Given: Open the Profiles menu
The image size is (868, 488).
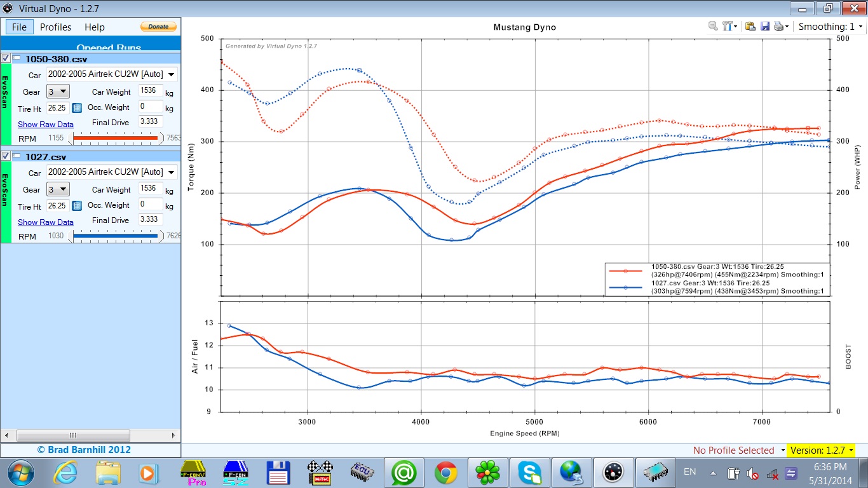Looking at the screenshot, I should [x=56, y=27].
